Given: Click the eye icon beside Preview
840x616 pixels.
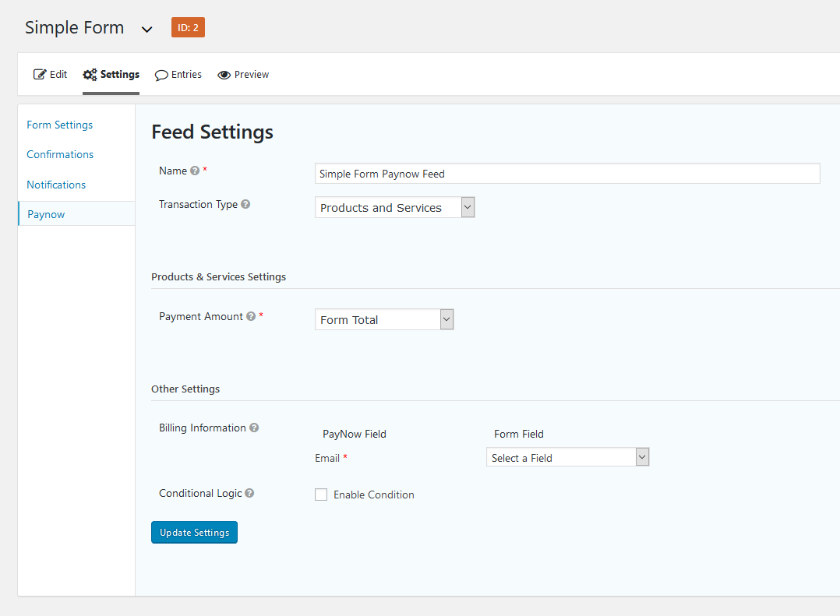Looking at the screenshot, I should 222,74.
